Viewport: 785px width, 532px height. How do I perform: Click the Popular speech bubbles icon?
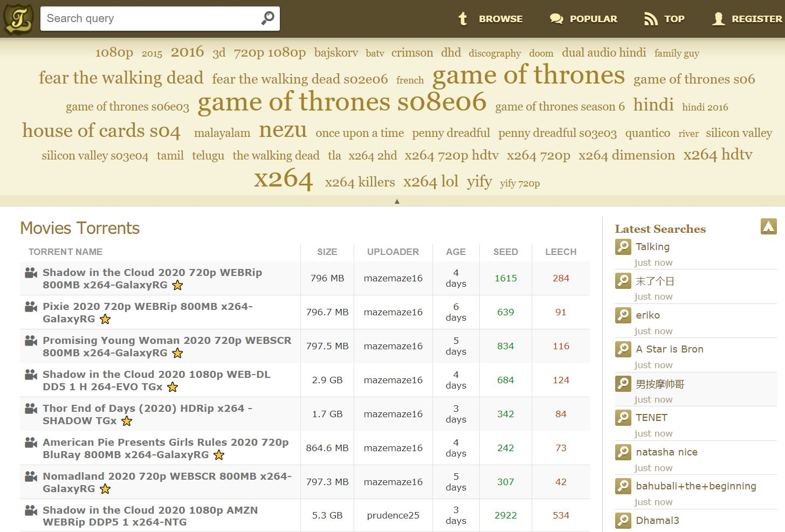click(x=556, y=19)
